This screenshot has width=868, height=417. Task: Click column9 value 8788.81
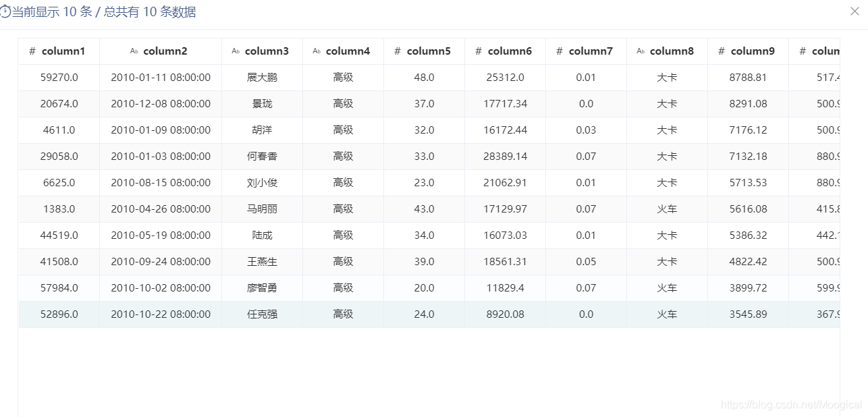click(x=748, y=78)
